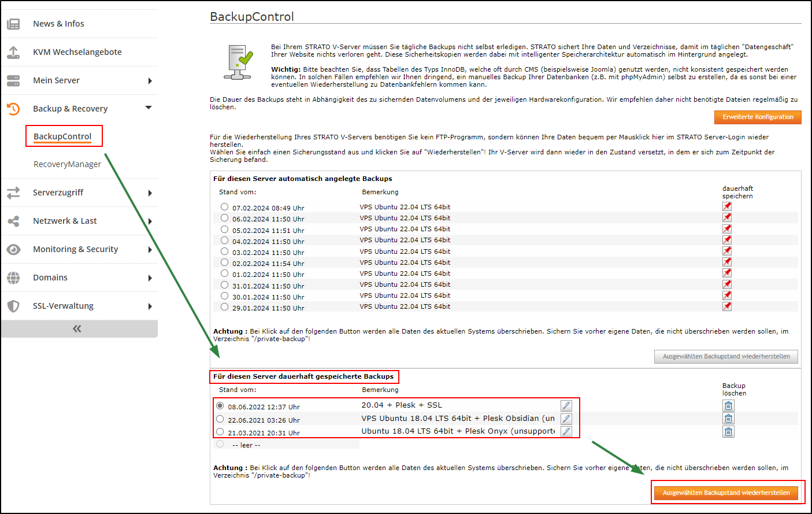
Task: Click the Erweiterte Konfiguration button
Action: (x=758, y=117)
